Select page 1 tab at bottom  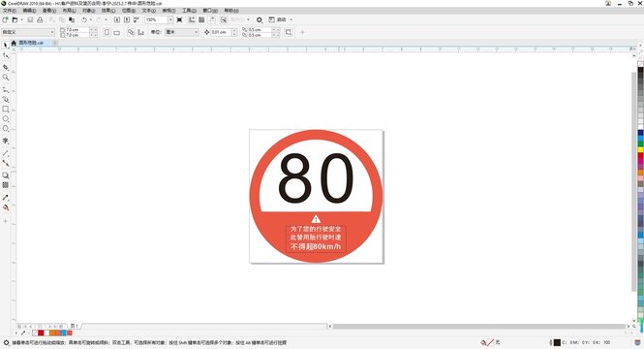tap(75, 326)
